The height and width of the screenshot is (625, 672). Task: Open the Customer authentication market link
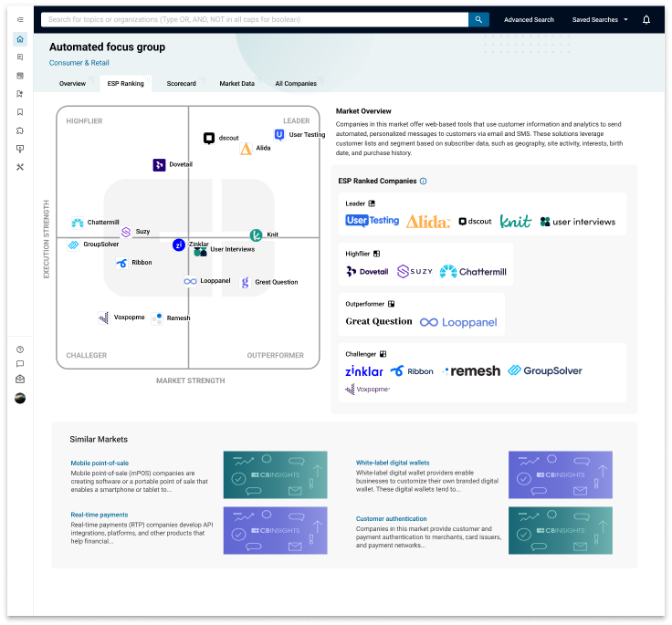point(392,519)
